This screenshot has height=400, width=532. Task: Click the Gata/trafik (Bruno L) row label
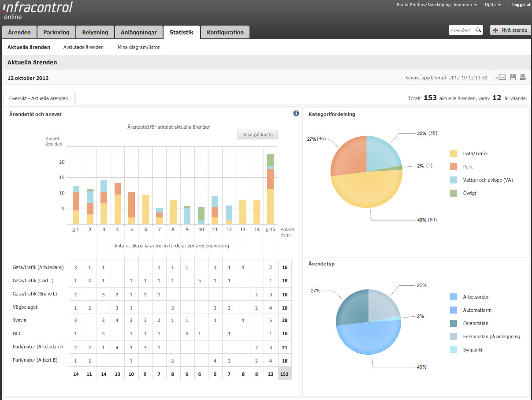click(35, 294)
